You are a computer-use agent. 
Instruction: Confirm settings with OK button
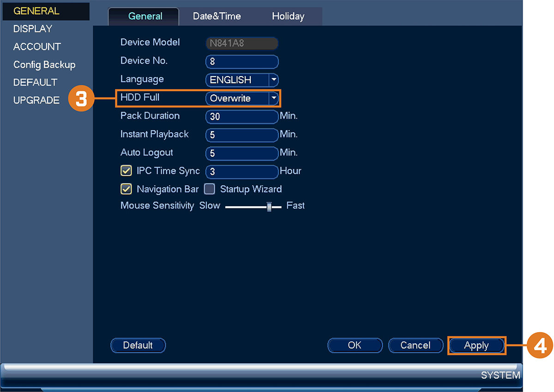pos(355,345)
